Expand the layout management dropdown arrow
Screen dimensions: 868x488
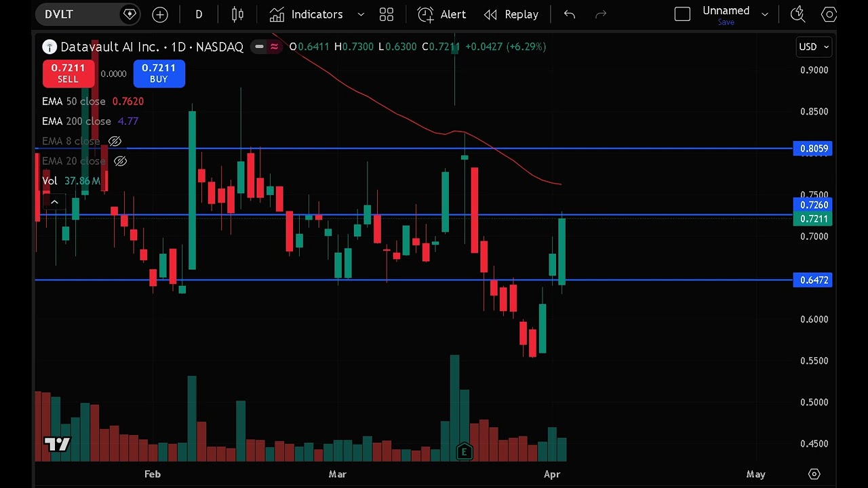point(765,14)
